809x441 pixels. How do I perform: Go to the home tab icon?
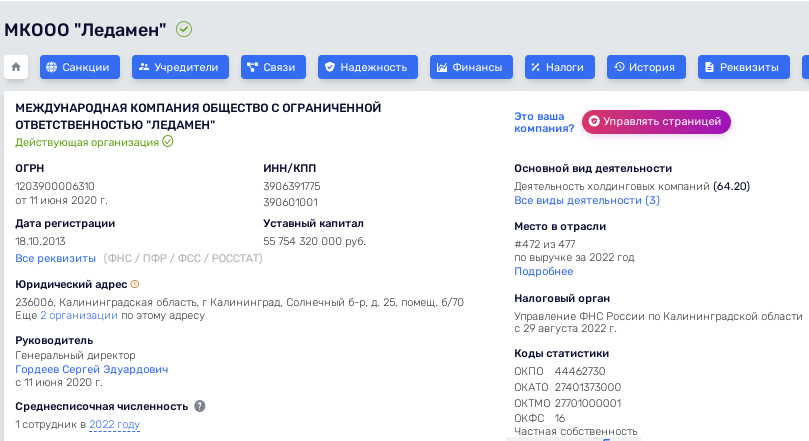point(16,67)
